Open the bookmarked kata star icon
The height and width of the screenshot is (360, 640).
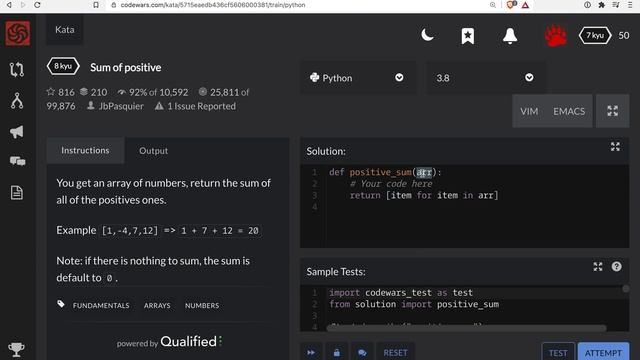click(x=468, y=36)
